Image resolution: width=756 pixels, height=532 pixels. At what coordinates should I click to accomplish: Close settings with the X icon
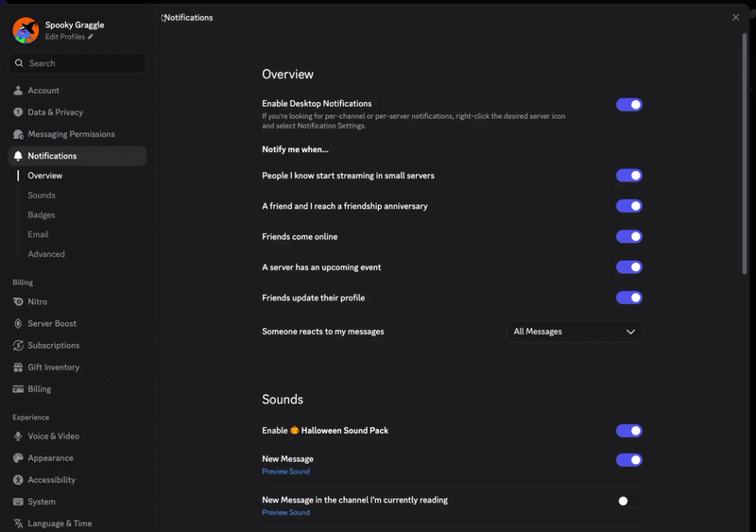pyautogui.click(x=735, y=17)
